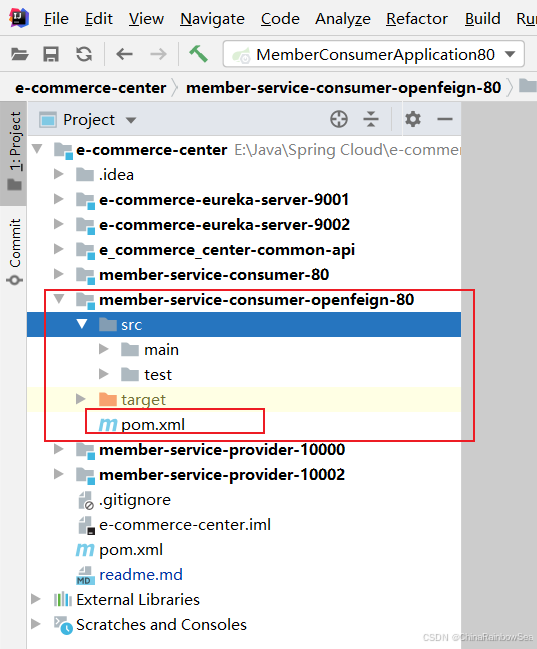Viewport: 537px width, 649px height.
Task: Expand the .idea folder arrow
Action: click(58, 174)
